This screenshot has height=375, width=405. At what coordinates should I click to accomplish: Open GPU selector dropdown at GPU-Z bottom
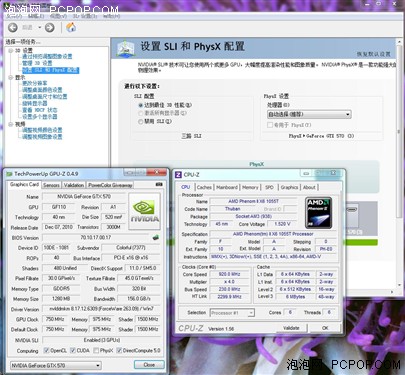coord(56,366)
